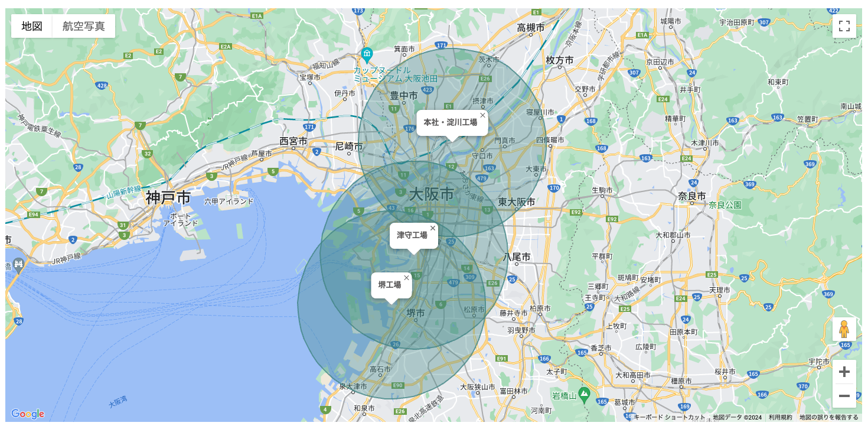Select the Street View pegman icon
This screenshot has height=429, width=868.
(844, 329)
